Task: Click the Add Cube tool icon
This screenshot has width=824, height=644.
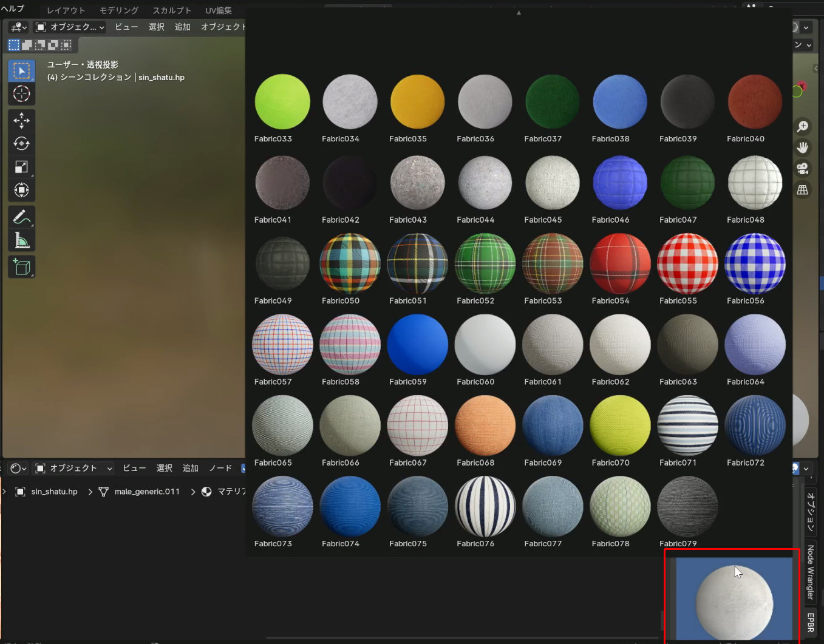Action: (21, 267)
